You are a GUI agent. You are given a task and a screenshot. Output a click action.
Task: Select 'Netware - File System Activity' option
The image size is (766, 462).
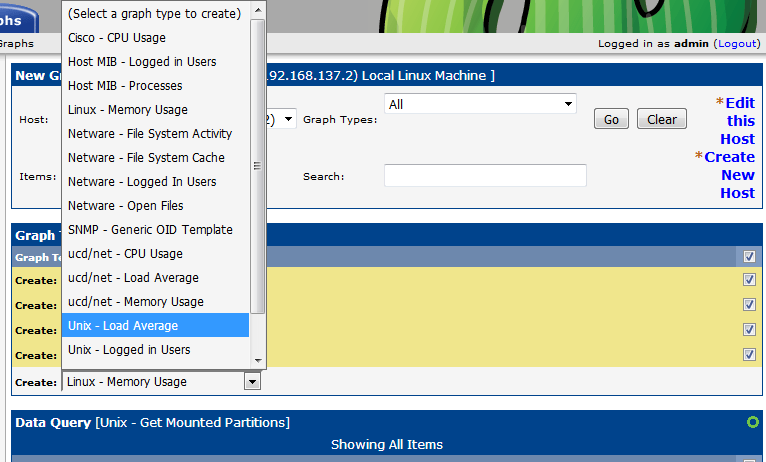coord(155,133)
